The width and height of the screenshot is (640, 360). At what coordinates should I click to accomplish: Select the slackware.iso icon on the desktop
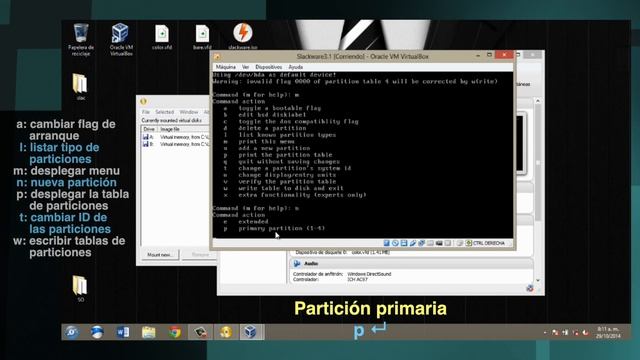(x=242, y=37)
